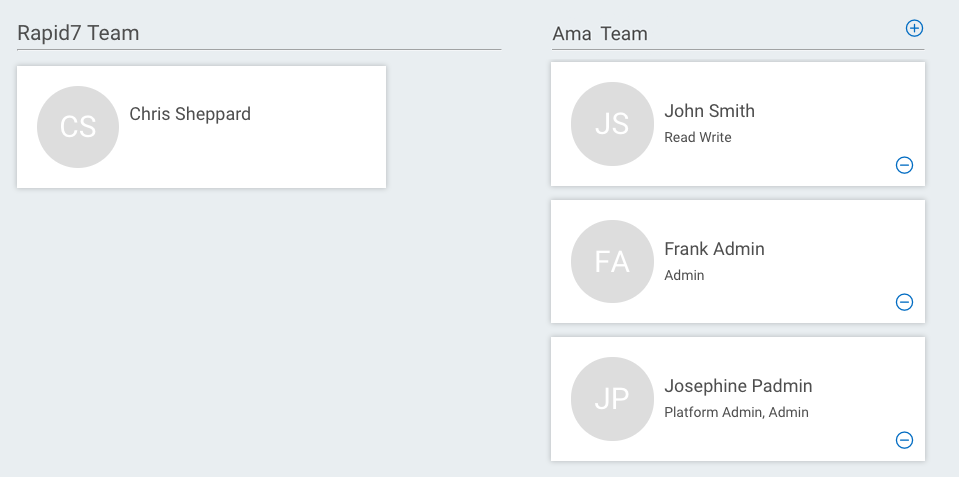Click the Ama Team heading

(x=600, y=34)
